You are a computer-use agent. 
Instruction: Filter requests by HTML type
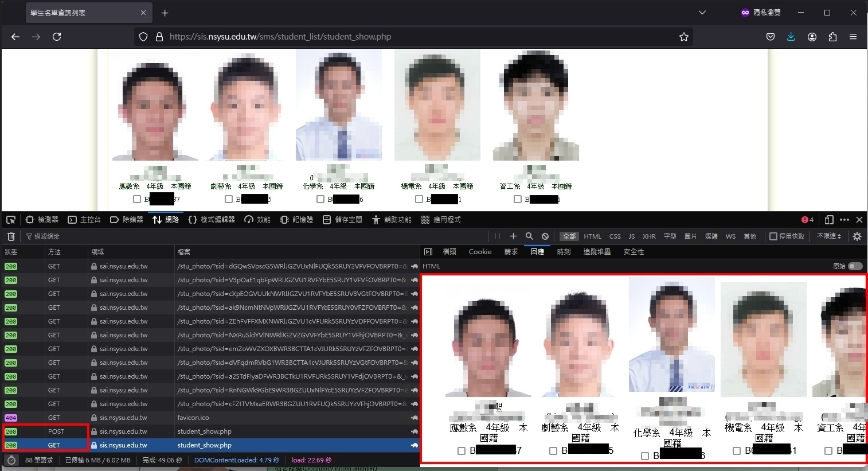click(x=592, y=236)
